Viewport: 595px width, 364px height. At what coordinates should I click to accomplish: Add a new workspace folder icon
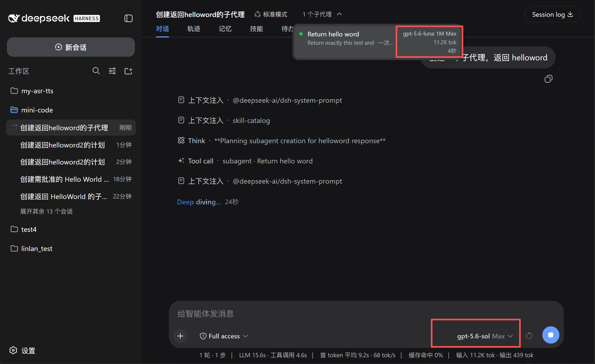point(128,71)
